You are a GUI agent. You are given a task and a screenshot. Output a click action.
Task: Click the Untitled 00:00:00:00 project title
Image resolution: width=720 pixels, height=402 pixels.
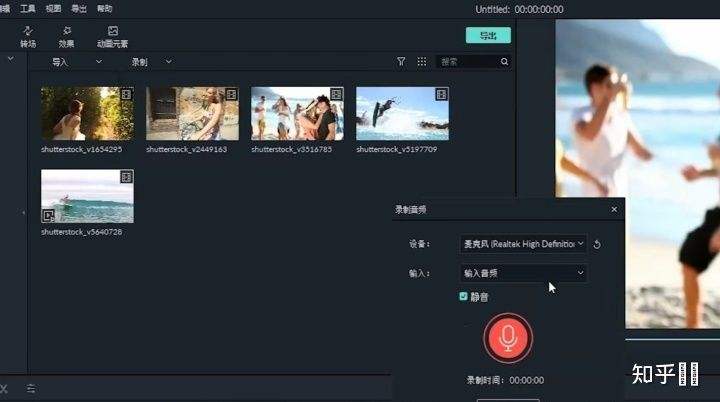(519, 9)
